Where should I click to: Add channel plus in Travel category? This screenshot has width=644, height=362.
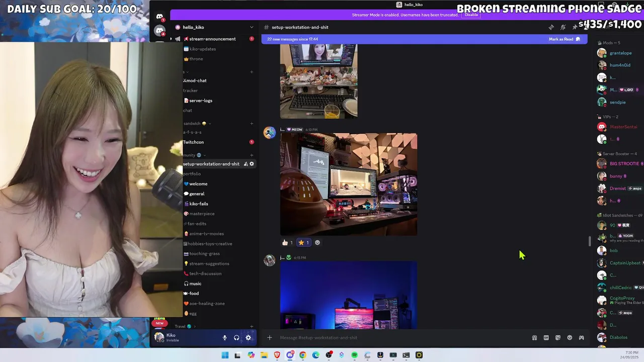(252, 326)
